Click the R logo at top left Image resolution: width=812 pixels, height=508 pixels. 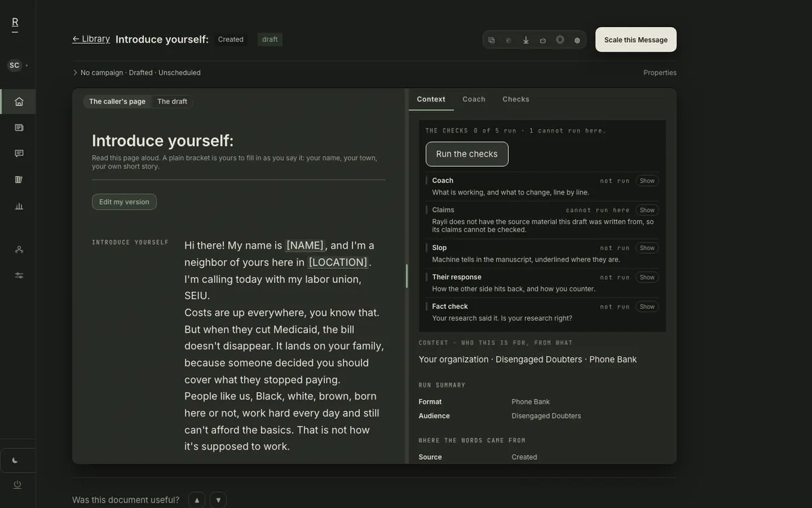click(x=15, y=23)
